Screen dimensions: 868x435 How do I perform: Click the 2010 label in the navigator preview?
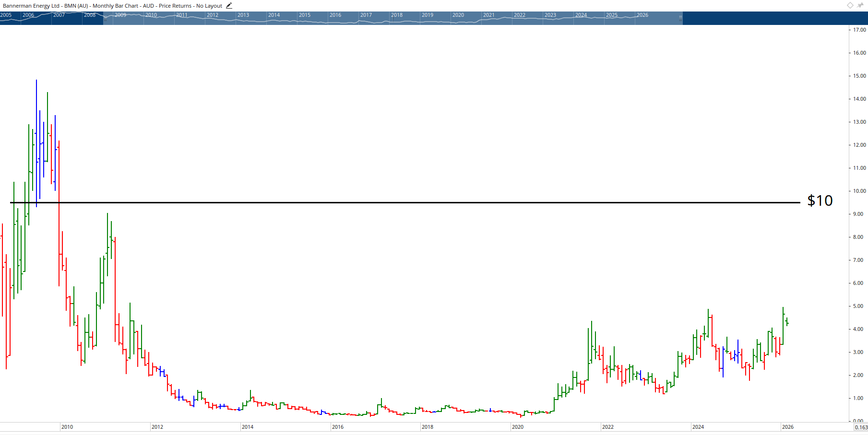(x=151, y=15)
